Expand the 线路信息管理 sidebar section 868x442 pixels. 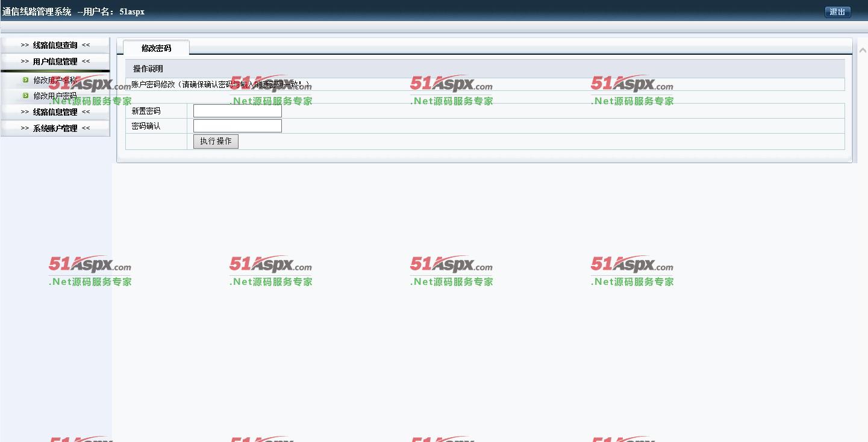click(x=55, y=112)
